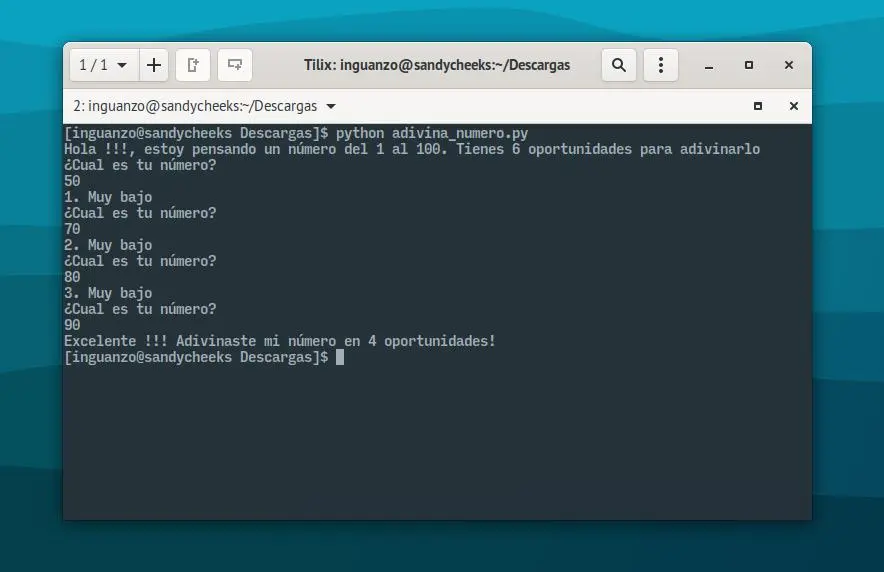Image resolution: width=884 pixels, height=572 pixels.
Task: Click the 'python adivina_numero.py' command text
Action: click(x=432, y=134)
